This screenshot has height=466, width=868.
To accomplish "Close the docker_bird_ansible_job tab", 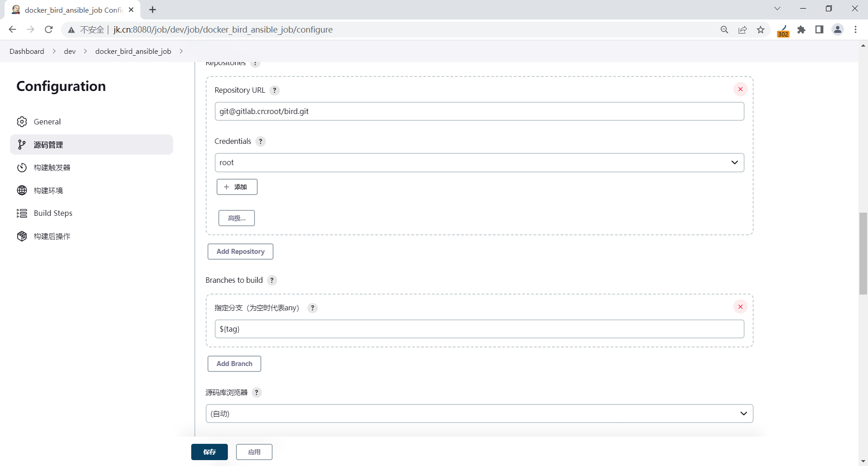I will tap(131, 10).
